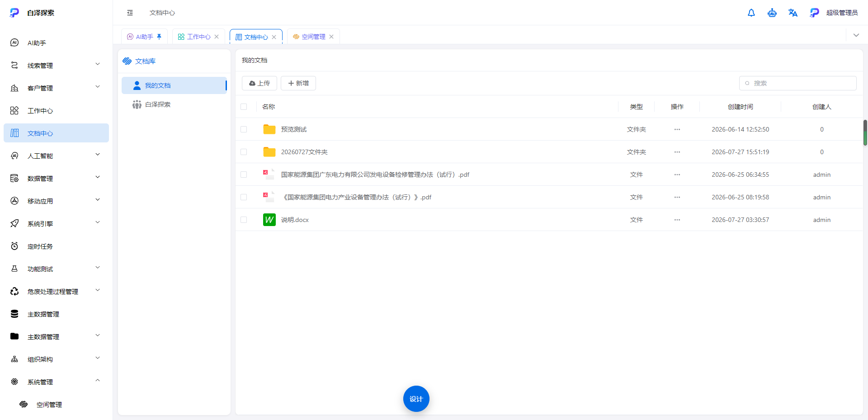The width and height of the screenshot is (868, 420).
Task: Expand the 线索管理 menu
Action: (56, 66)
